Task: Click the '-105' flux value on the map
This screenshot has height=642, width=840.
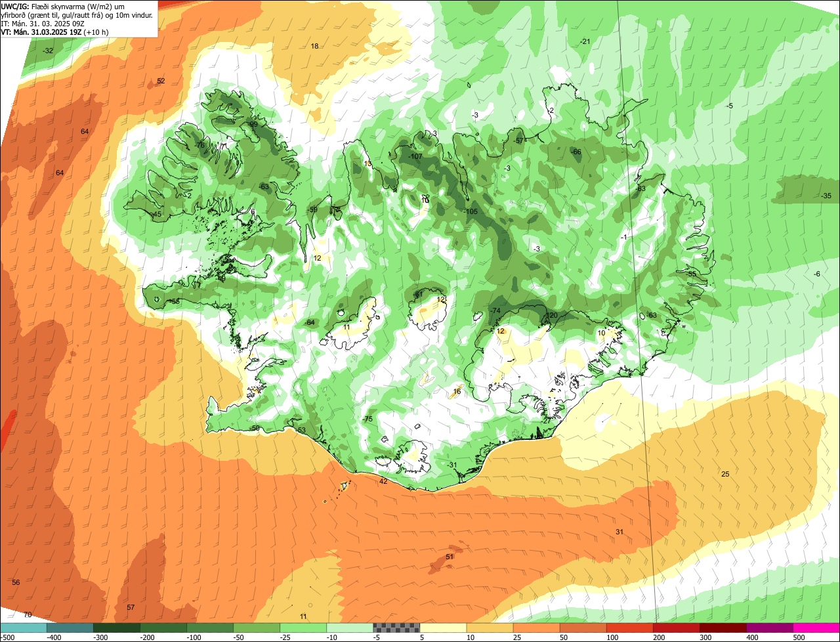Action: [x=470, y=211]
